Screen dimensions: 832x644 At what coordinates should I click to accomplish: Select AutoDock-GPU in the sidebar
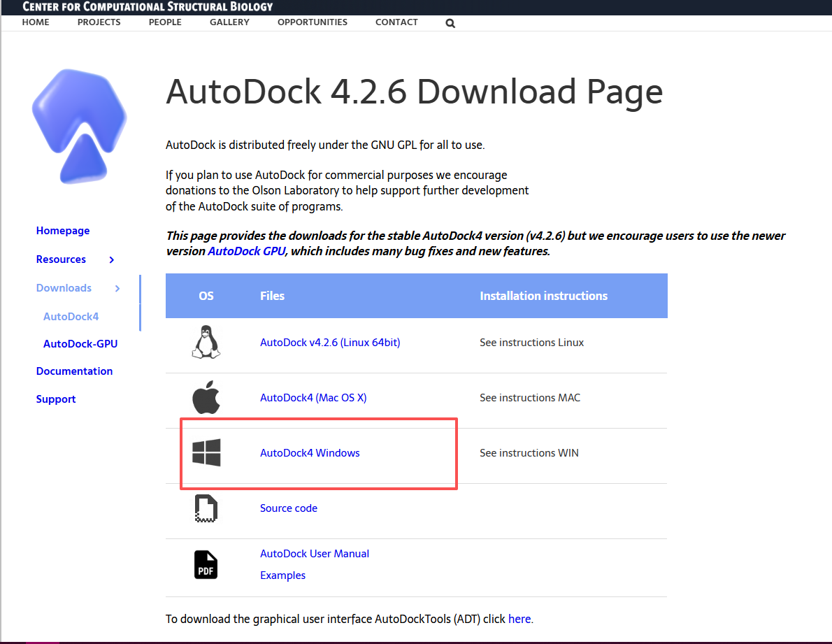click(x=80, y=343)
